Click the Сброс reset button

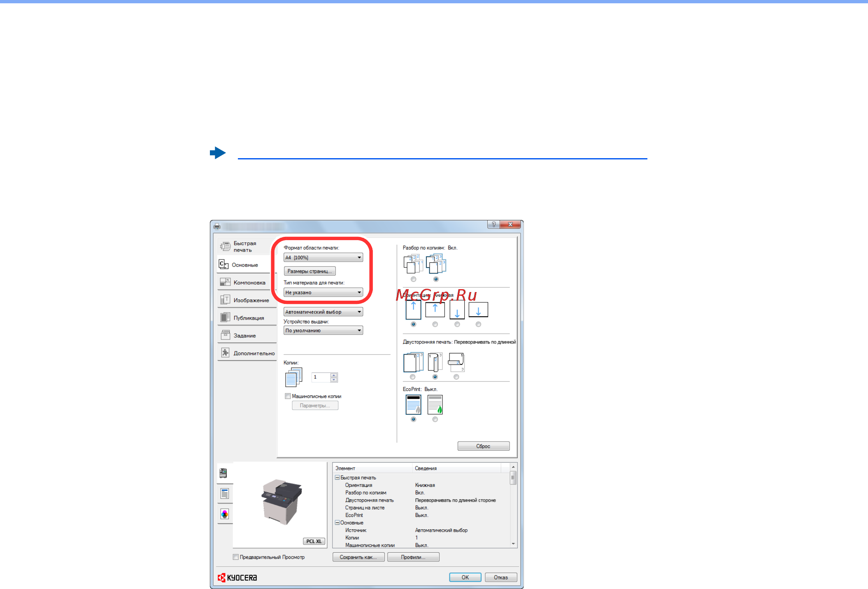click(x=483, y=446)
